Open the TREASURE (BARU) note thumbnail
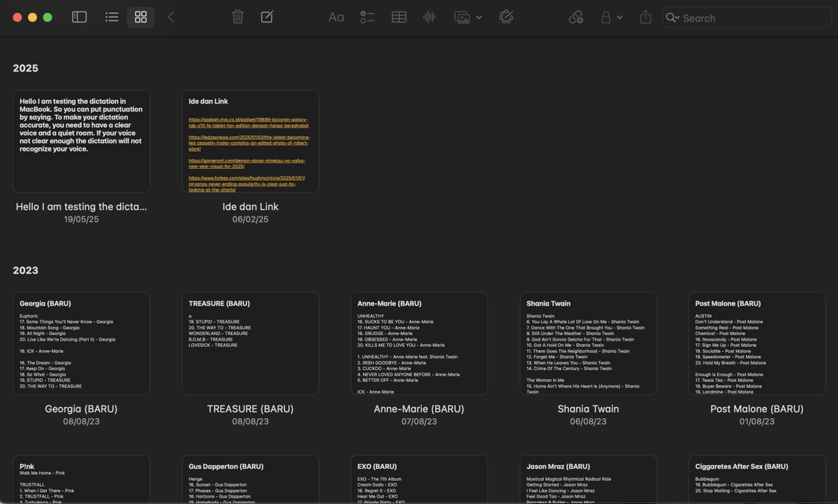This screenshot has height=504, width=838. tap(251, 343)
